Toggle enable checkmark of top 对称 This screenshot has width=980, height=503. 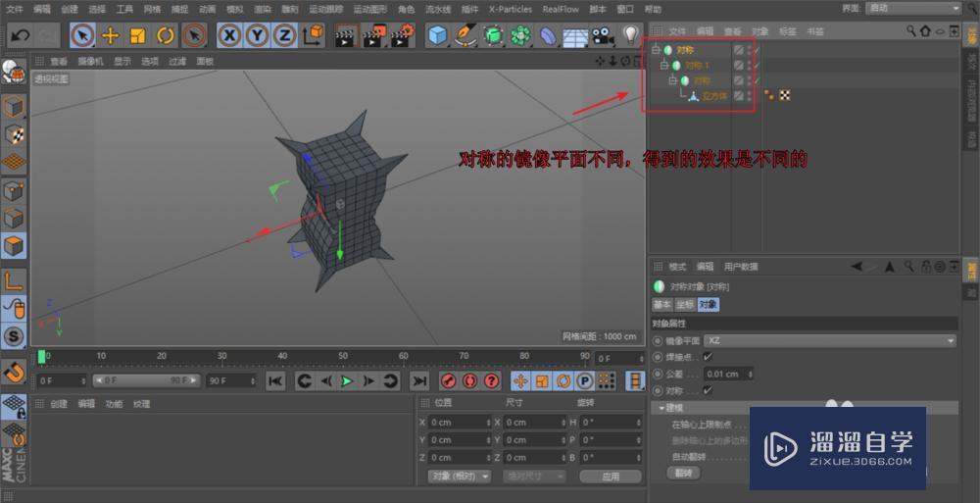[x=757, y=49]
